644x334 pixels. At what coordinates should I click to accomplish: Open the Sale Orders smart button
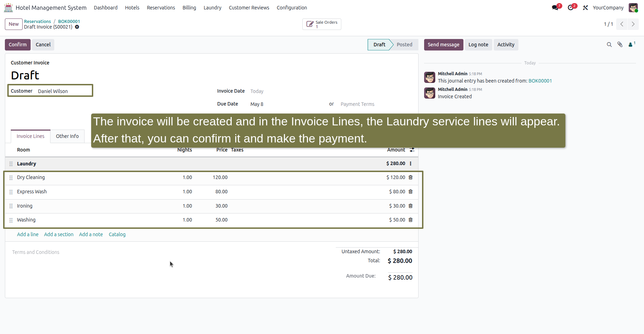322,24
